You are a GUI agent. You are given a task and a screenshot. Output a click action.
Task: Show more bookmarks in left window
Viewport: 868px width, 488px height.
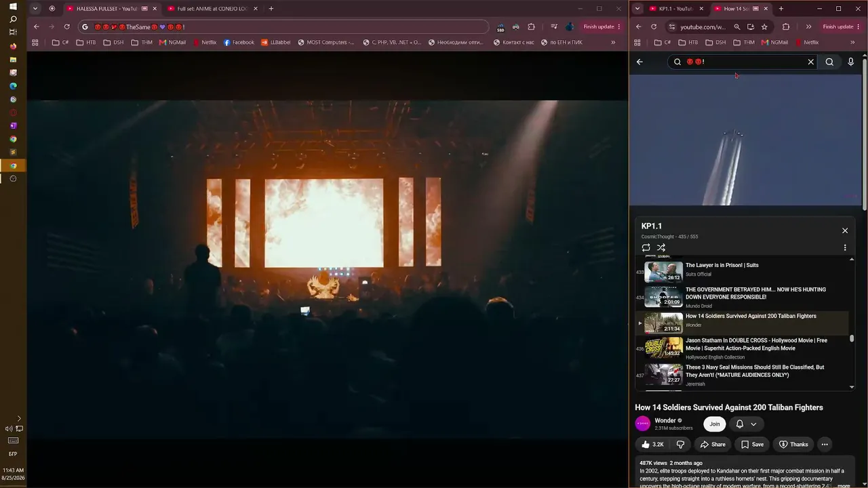coord(613,42)
